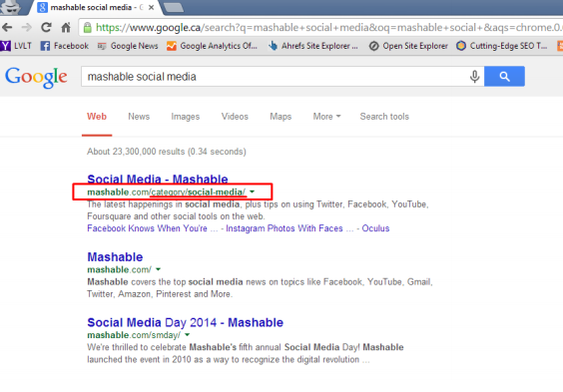This screenshot has height=392, width=563.
Task: Open the Cutting-Edge SEO bookmark
Action: coord(502,46)
